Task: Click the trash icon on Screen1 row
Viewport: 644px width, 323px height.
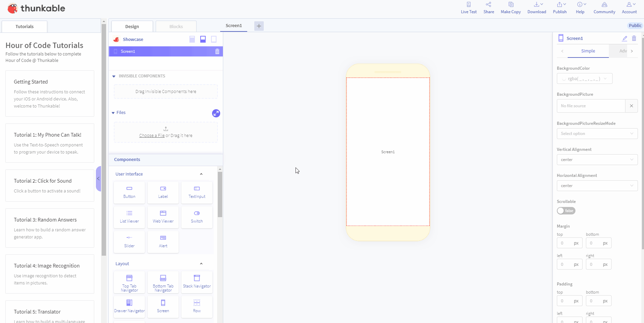Action: [217, 51]
